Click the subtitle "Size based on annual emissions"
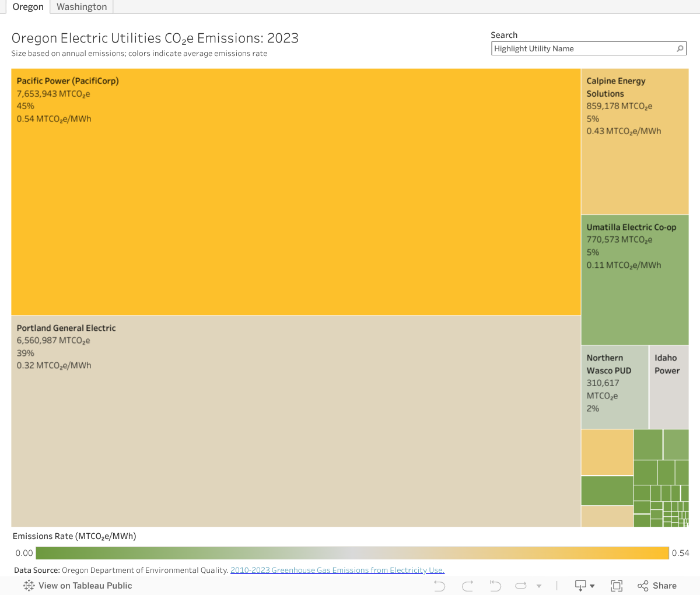700x595 pixels. [x=68, y=54]
